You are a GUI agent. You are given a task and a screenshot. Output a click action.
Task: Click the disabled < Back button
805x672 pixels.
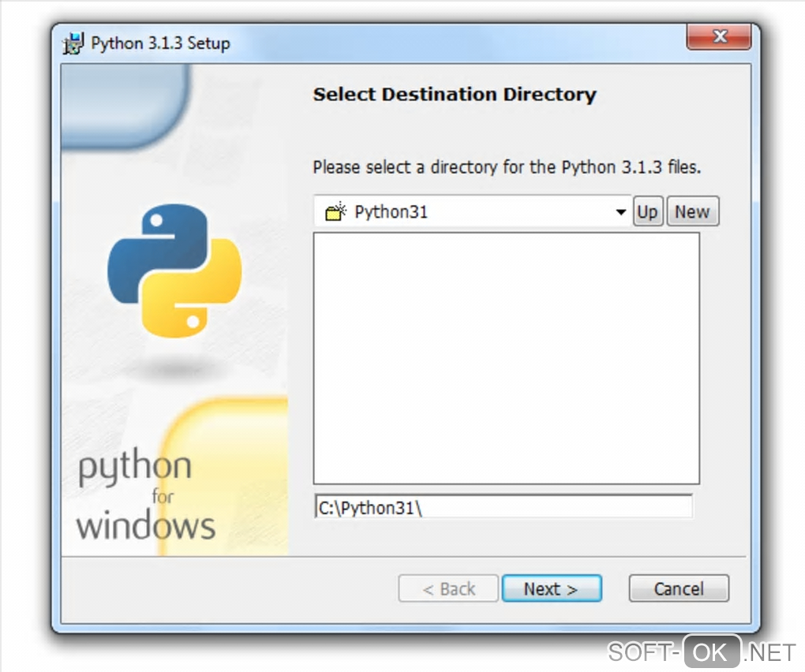448,588
